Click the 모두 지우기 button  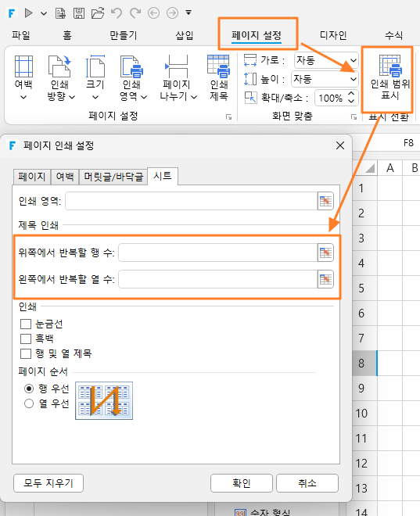click(48, 483)
